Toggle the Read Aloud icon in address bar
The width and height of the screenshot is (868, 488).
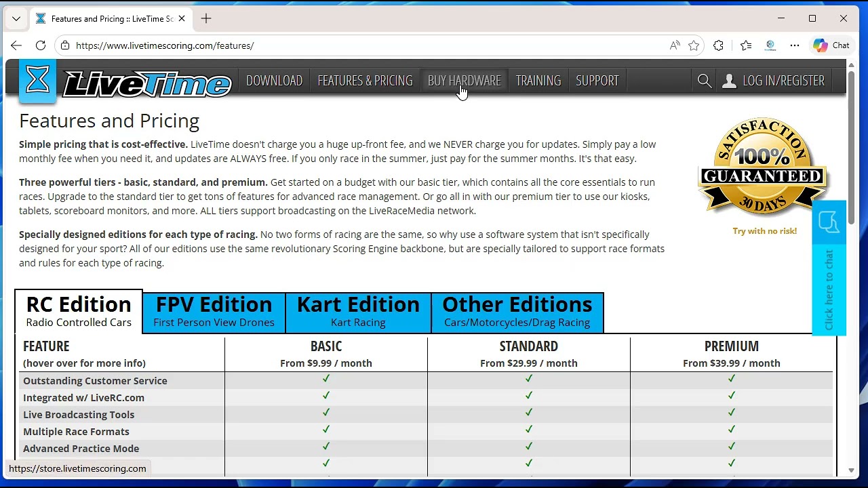(675, 45)
